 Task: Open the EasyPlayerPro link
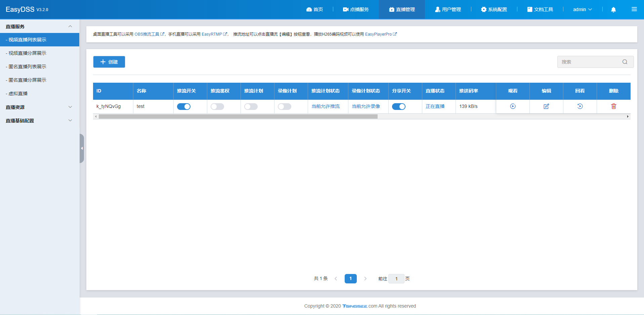click(x=381, y=34)
